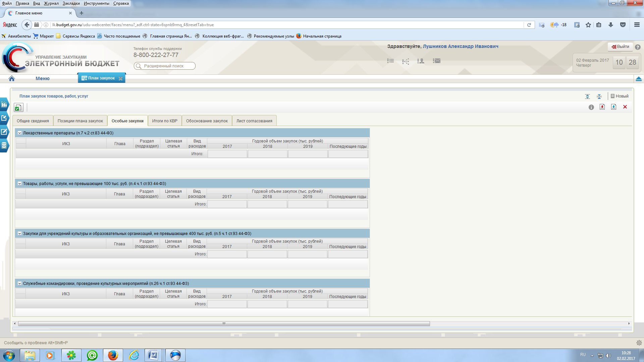Click the red download document icon
Viewport: 644px width, 362px height.
pos(602,107)
